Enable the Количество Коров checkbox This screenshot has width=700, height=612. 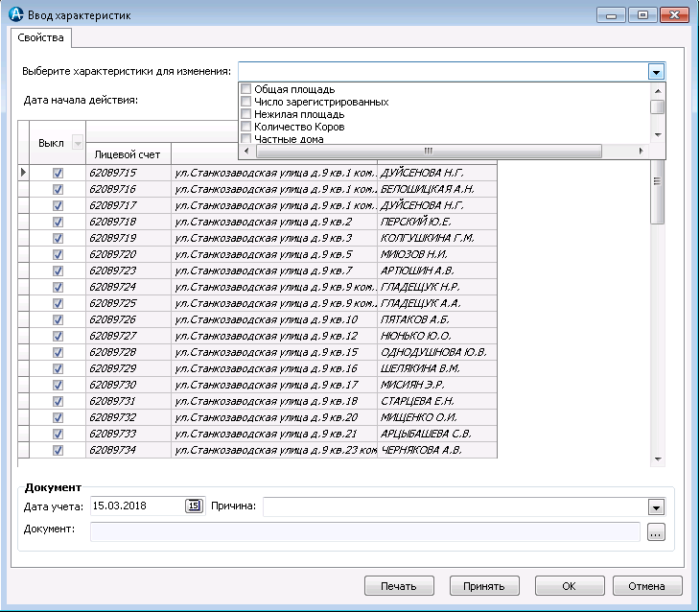[246, 127]
